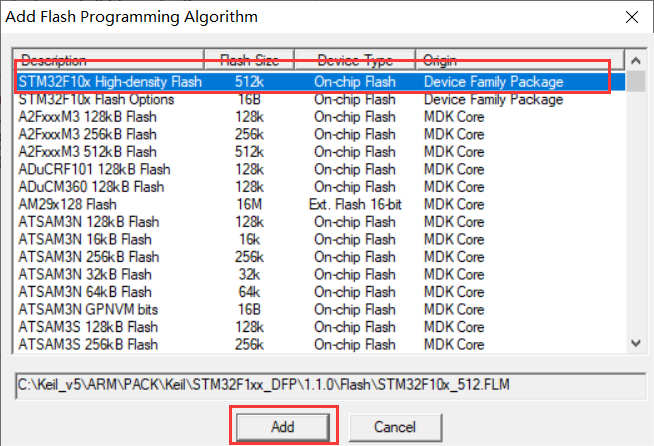
Task: Click the scrollbar down arrow
Action: coord(636,343)
